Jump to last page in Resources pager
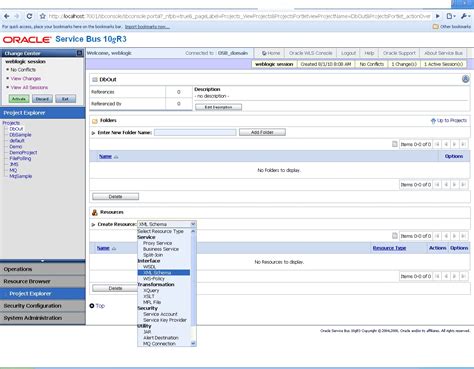This screenshot has width=474, height=369. (463, 236)
